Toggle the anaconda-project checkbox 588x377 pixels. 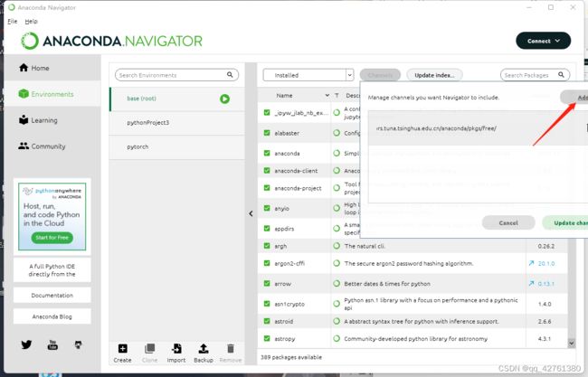click(267, 188)
